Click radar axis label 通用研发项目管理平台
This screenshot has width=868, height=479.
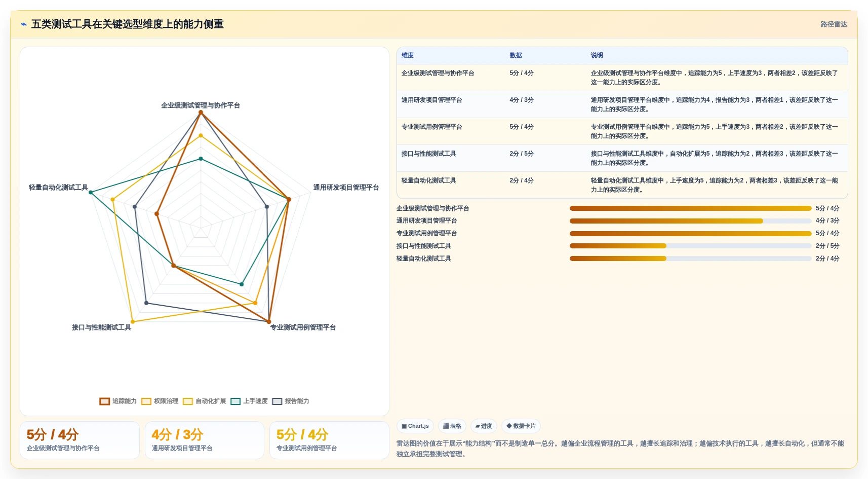coord(346,188)
